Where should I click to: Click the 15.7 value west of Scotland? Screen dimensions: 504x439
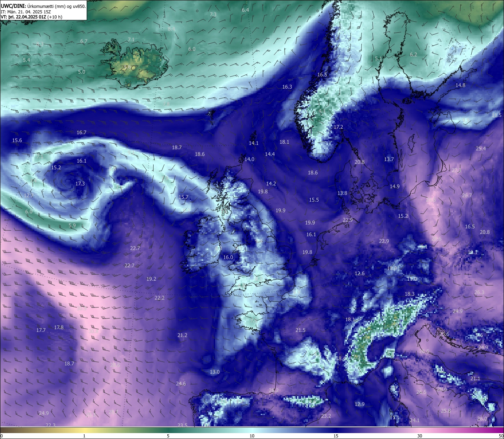183,197
